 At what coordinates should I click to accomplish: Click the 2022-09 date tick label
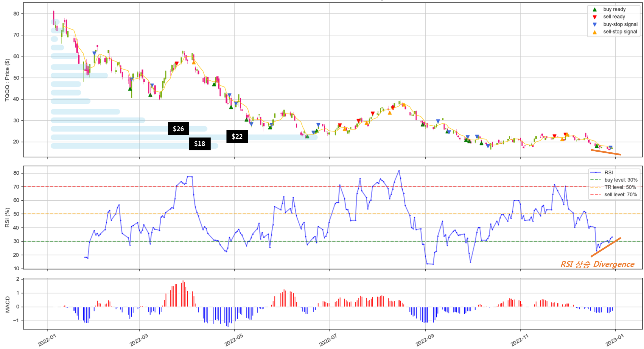click(425, 340)
